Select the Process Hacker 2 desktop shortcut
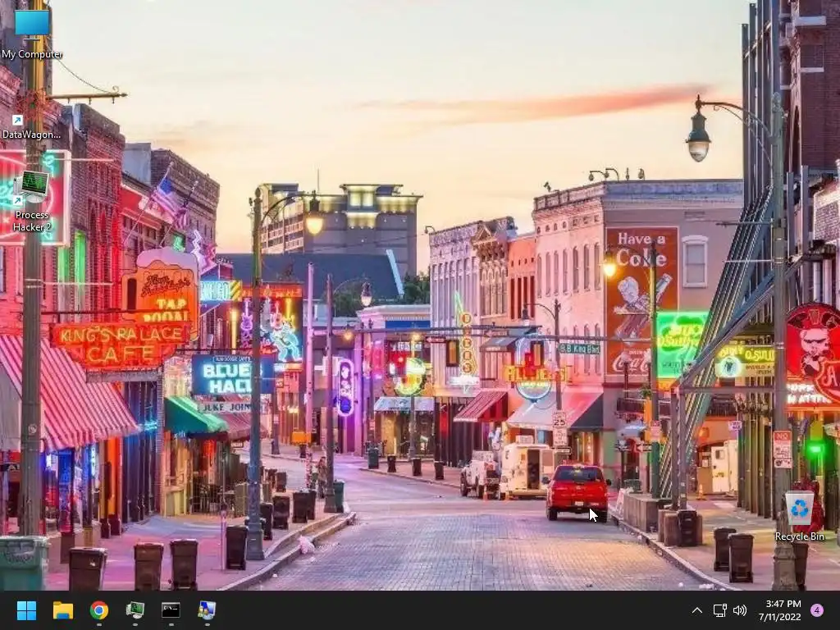Image resolution: width=840 pixels, height=630 pixels. [x=32, y=202]
